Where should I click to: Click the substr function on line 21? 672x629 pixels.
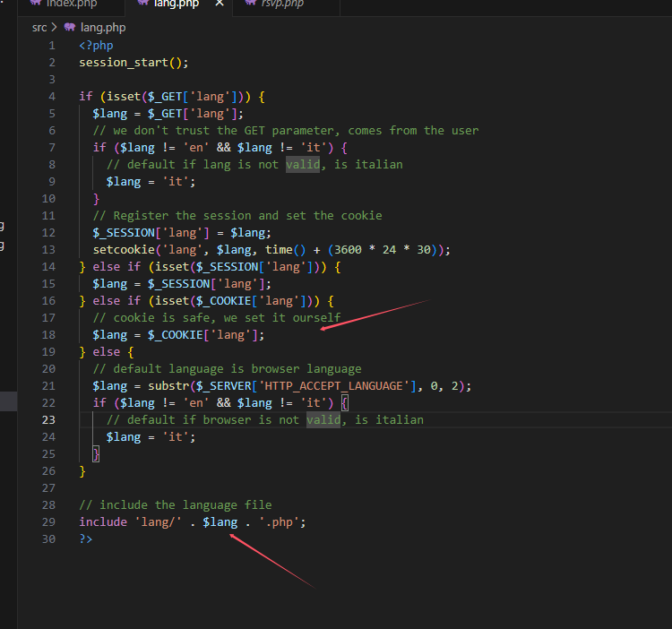(168, 386)
